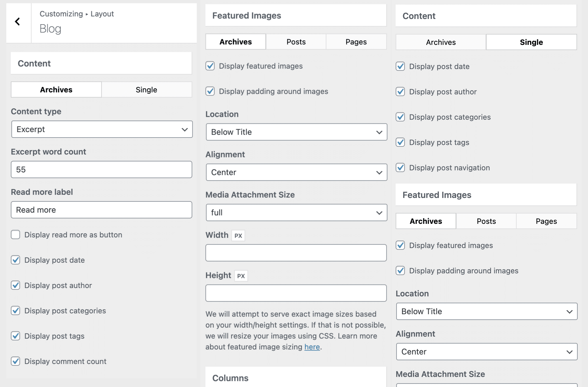
Task: Uncheck "Display post tags" in Single content
Action: coord(400,142)
